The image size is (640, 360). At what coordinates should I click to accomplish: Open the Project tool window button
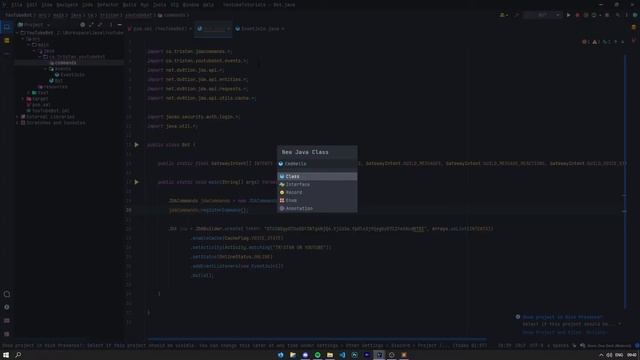pyautogui.click(x=7, y=27)
